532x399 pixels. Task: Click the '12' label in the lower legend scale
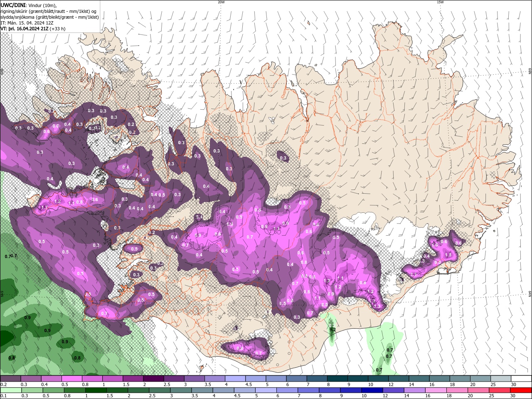386,396
